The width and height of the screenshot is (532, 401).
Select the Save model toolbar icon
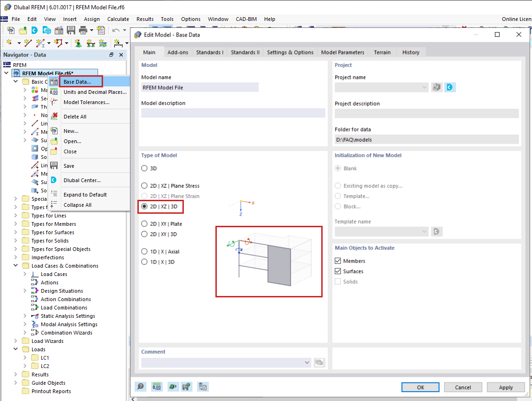pyautogui.click(x=70, y=30)
